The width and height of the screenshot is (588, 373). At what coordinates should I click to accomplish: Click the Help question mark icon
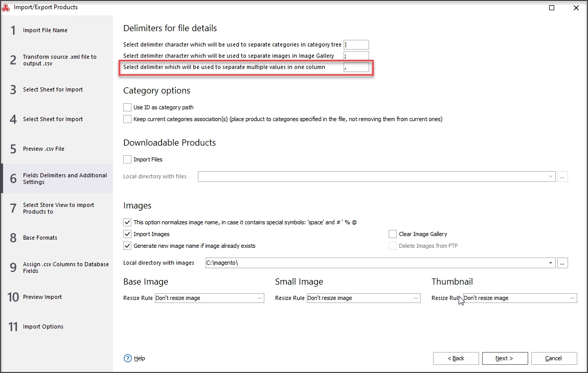(x=127, y=358)
